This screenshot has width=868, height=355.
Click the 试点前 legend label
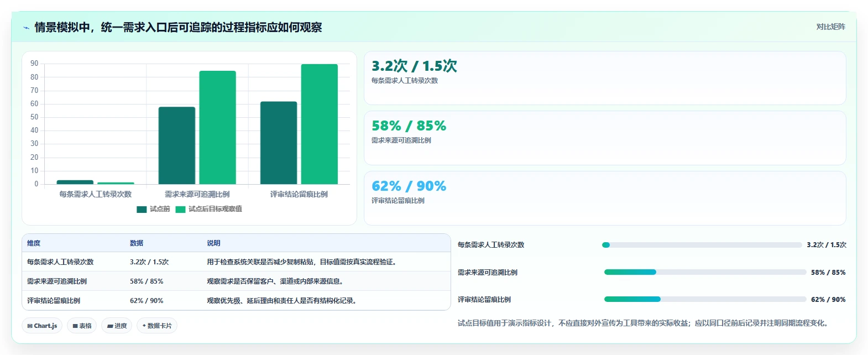(160, 209)
